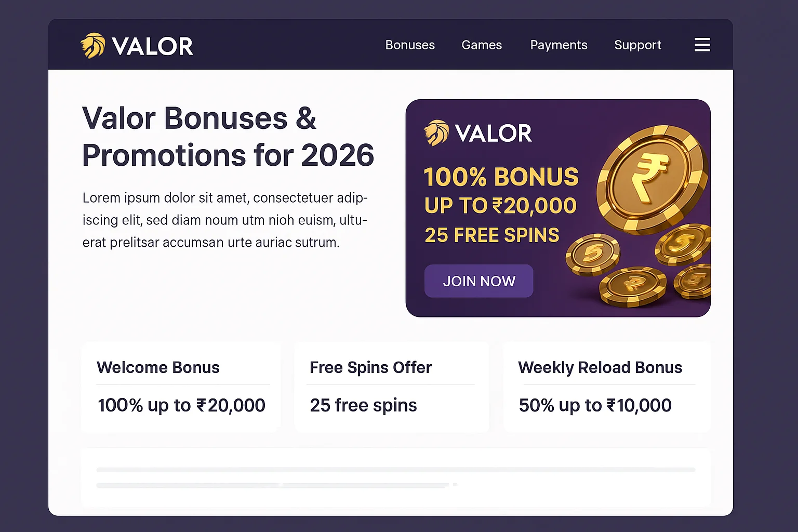798x532 pixels.
Task: Go to the Games section
Action: [482, 45]
